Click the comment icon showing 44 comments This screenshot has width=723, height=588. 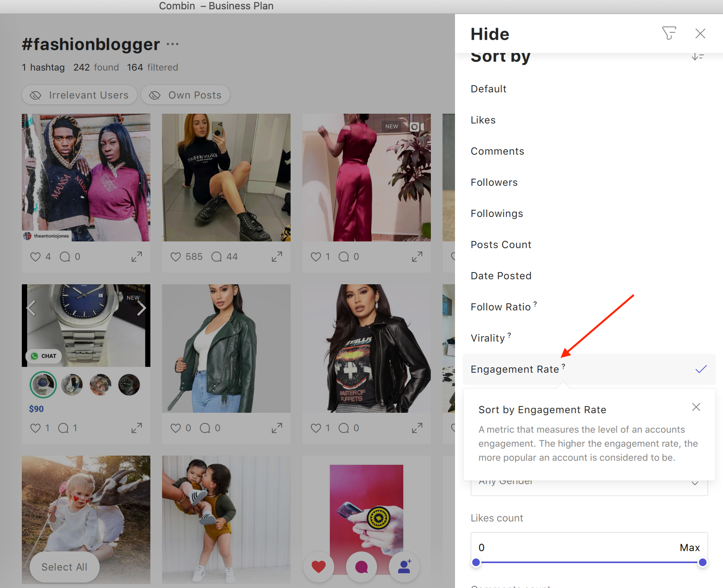217,257
